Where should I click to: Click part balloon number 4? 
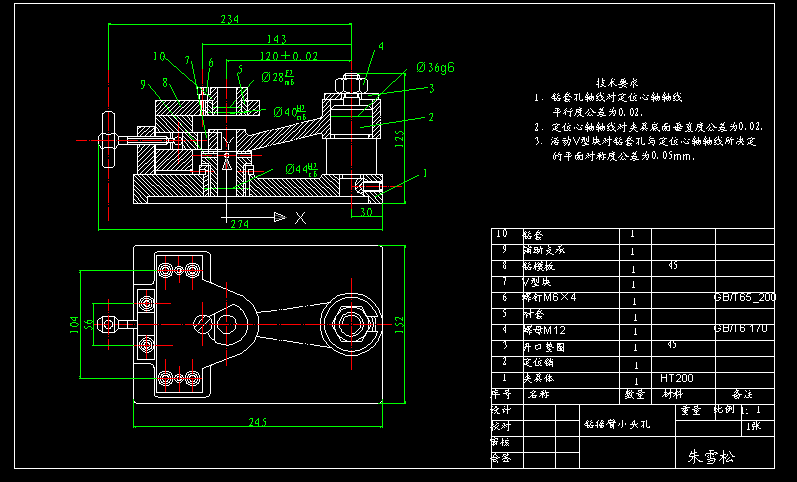(381, 47)
